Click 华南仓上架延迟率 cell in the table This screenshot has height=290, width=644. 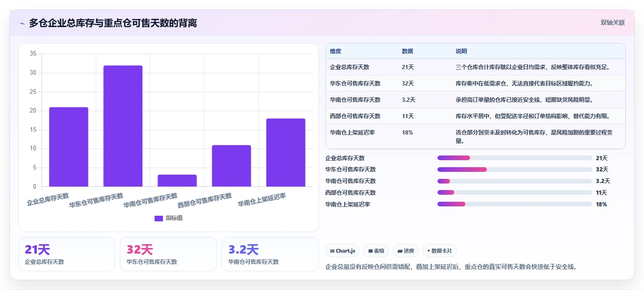[x=352, y=133]
